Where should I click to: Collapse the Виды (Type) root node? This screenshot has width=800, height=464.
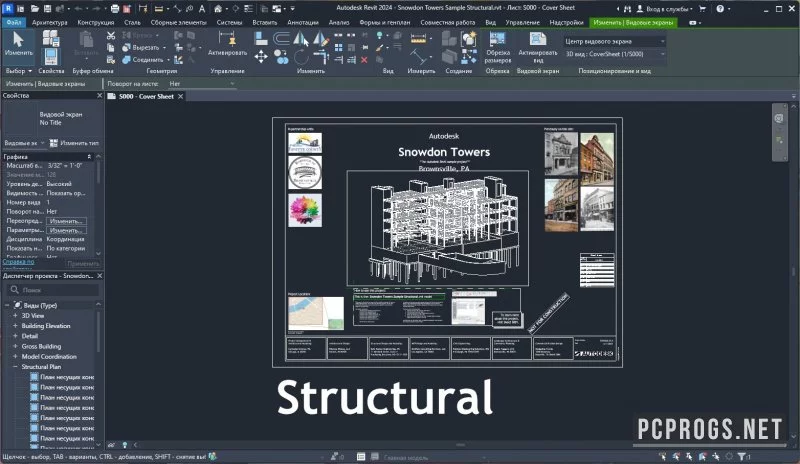[7, 305]
